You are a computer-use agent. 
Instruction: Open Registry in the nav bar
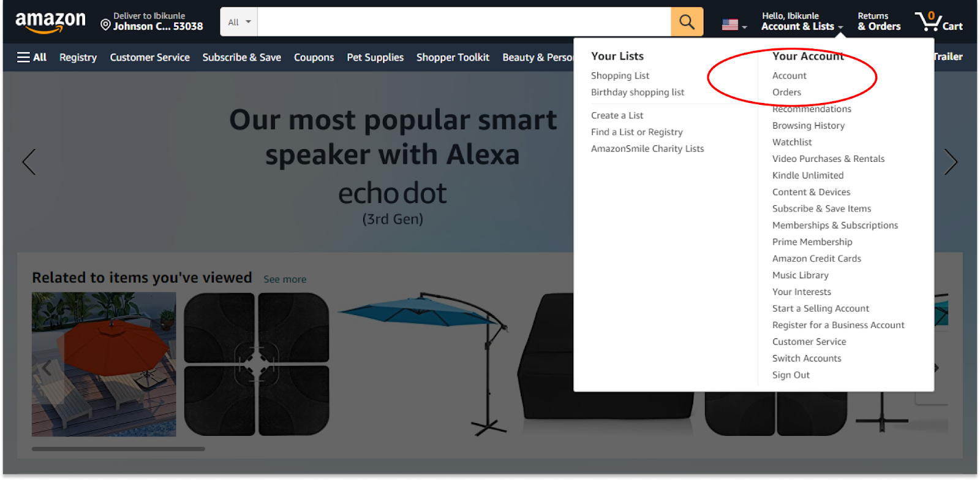click(78, 57)
